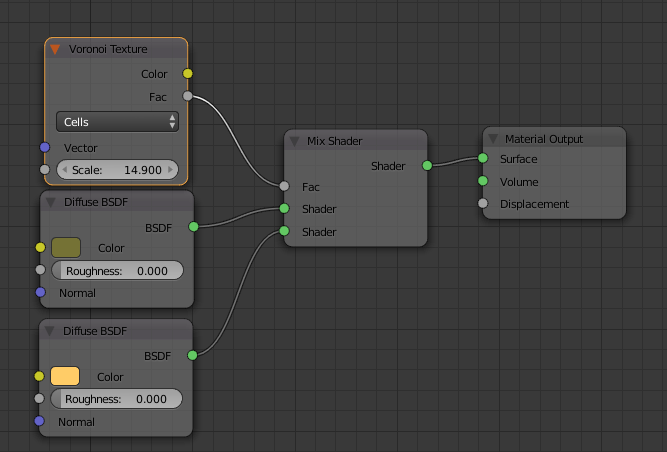Click the Voronoi Color output socket
Screen dimensions: 667x452
pos(188,74)
